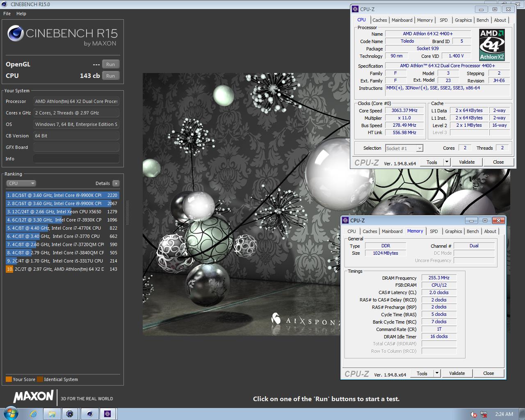Open the Socket #1 selection dropdown
The height and width of the screenshot is (420, 525).
click(x=404, y=148)
